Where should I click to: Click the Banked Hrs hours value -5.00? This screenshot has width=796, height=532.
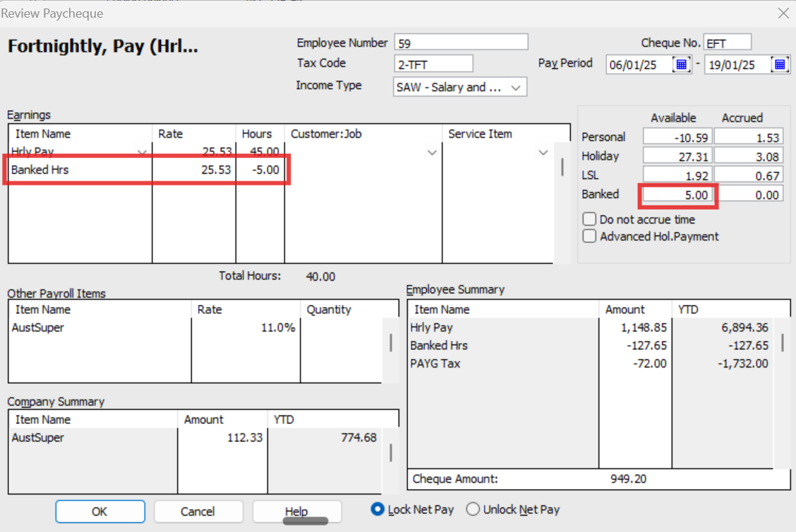point(265,170)
